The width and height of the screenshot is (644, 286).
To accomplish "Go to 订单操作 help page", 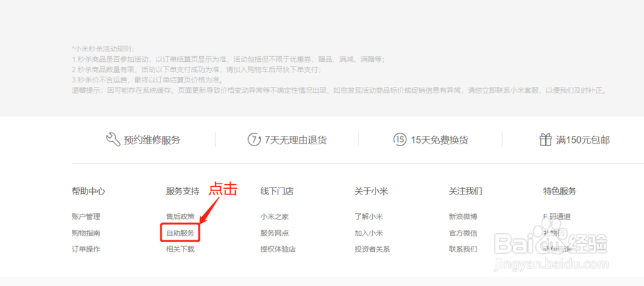I will pos(86,249).
